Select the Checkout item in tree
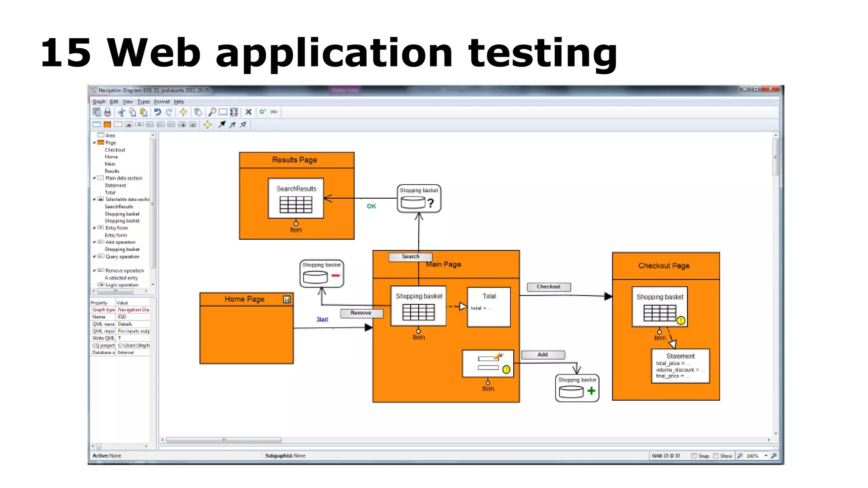This screenshot has width=868, height=488. click(115, 150)
